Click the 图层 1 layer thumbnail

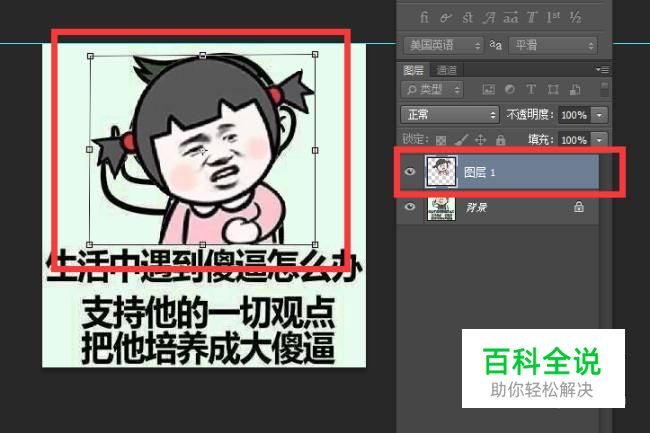(x=441, y=171)
